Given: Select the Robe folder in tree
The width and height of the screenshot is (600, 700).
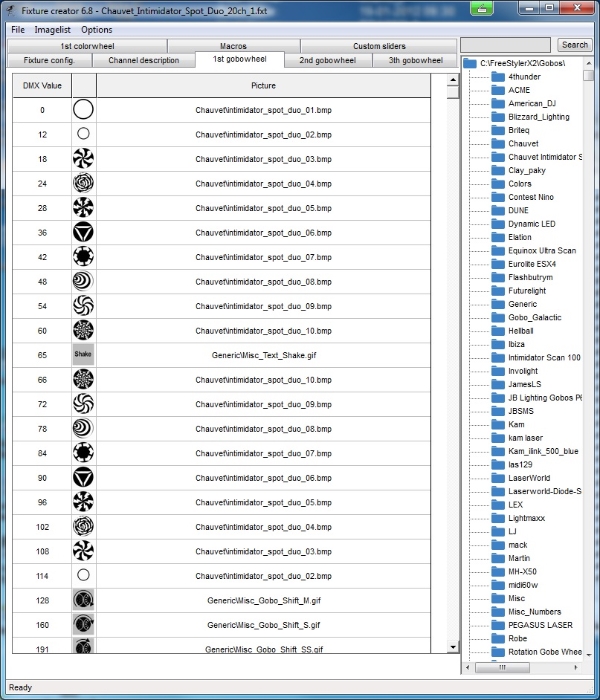Looking at the screenshot, I should point(517,638).
